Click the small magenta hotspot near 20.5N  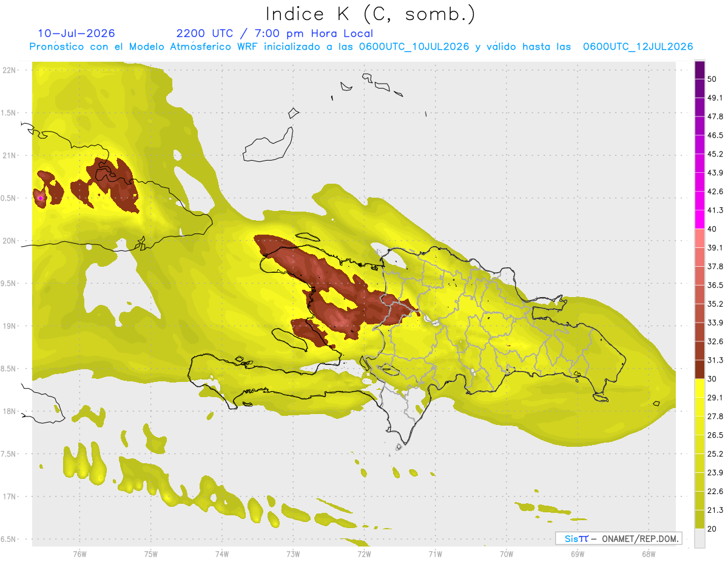pos(40,198)
